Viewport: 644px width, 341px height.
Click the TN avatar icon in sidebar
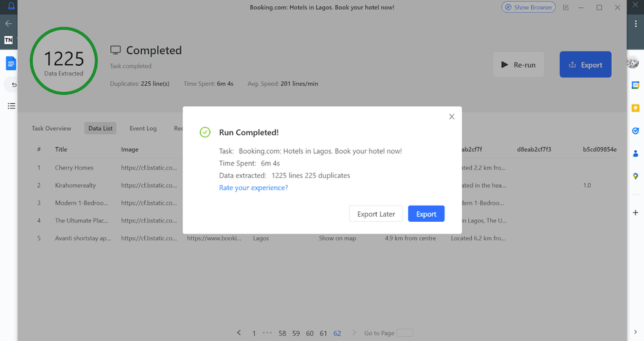8,40
